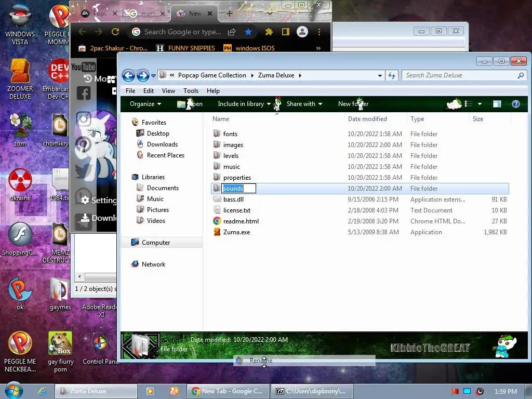
Task: Expand Include in library dropdown
Action: (x=244, y=104)
